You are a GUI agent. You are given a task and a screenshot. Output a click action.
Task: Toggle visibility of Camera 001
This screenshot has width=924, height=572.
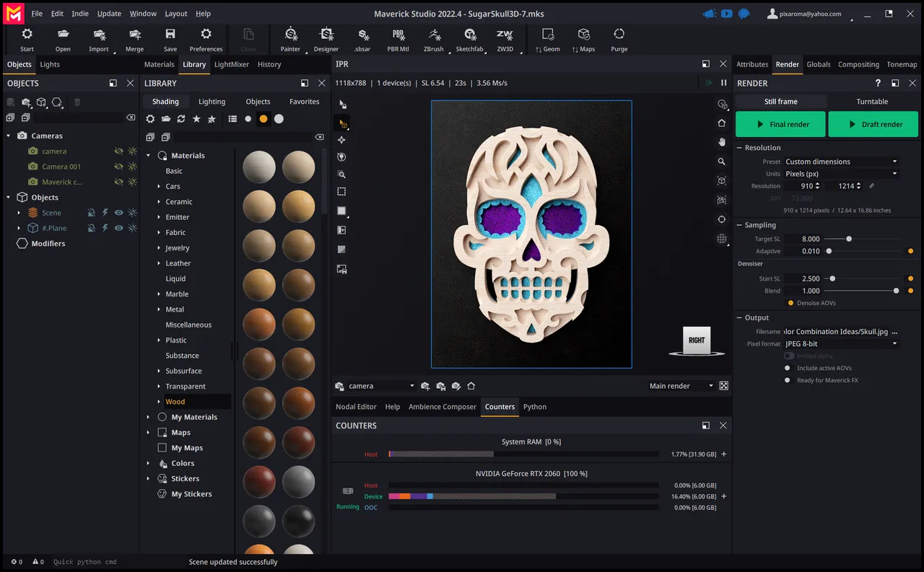(x=118, y=167)
